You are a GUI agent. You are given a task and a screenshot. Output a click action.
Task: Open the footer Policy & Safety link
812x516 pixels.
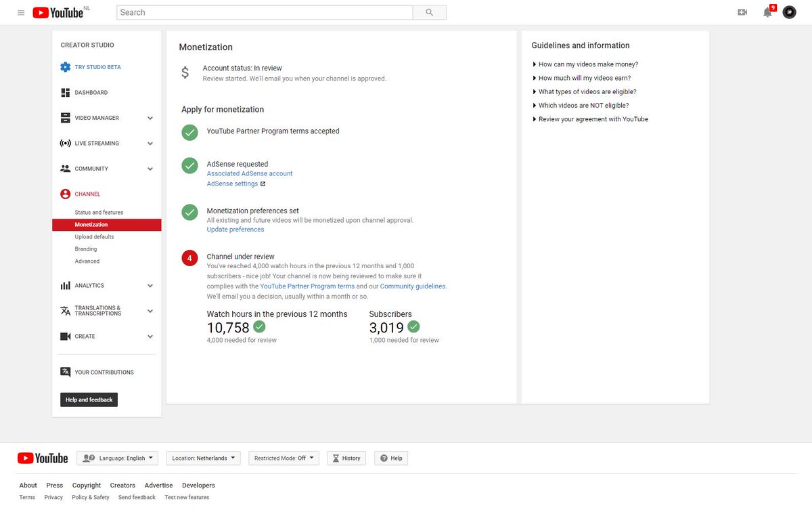click(91, 498)
